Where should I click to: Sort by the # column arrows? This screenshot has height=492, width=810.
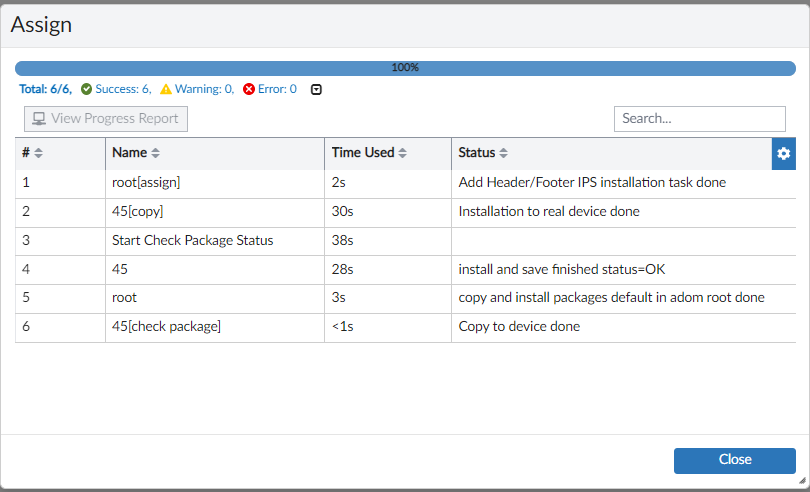click(x=38, y=153)
